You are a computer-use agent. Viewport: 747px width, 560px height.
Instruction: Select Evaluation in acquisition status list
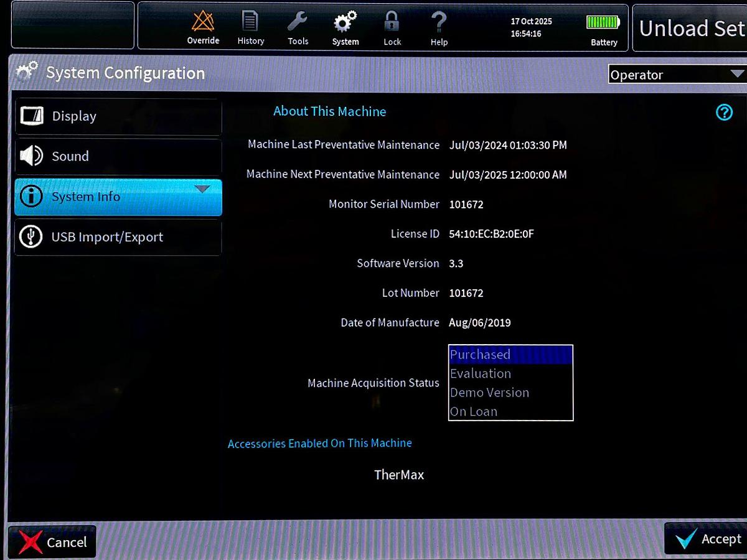coord(510,373)
